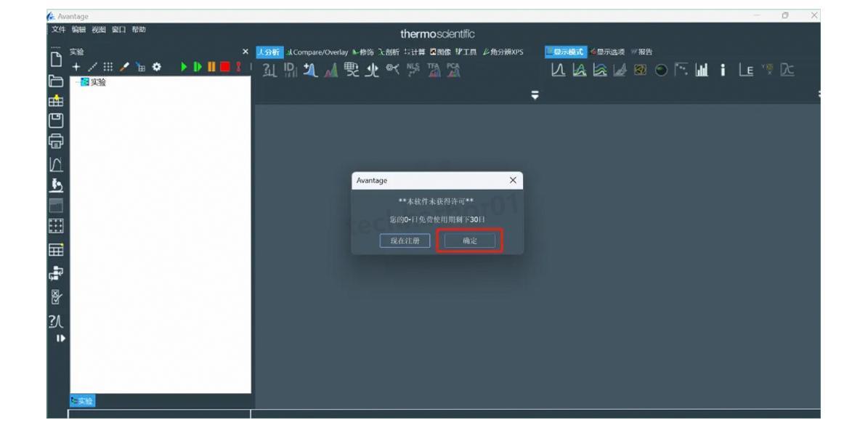868x428 pixels.
Task: Expand the analysis toolbar overflow arrow
Action: (x=535, y=94)
